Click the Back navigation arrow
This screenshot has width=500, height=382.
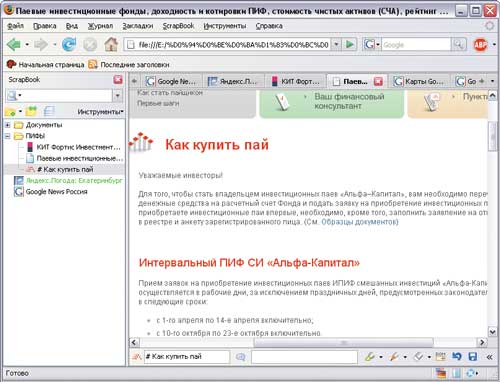[x=14, y=44]
